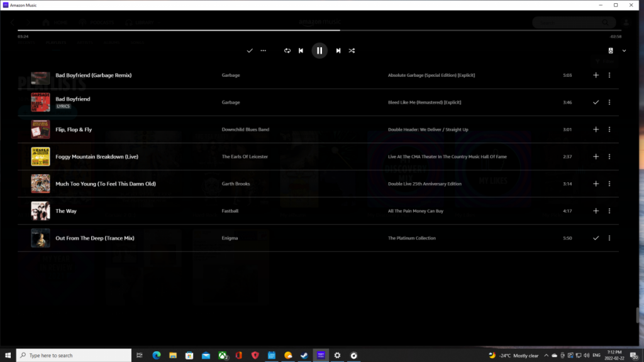Open options menu for Much Too Young

[609, 184]
